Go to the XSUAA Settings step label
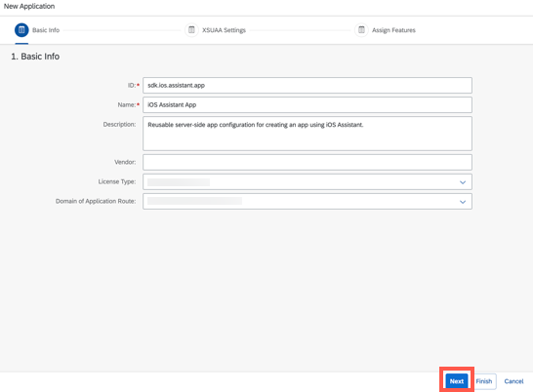 224,30
